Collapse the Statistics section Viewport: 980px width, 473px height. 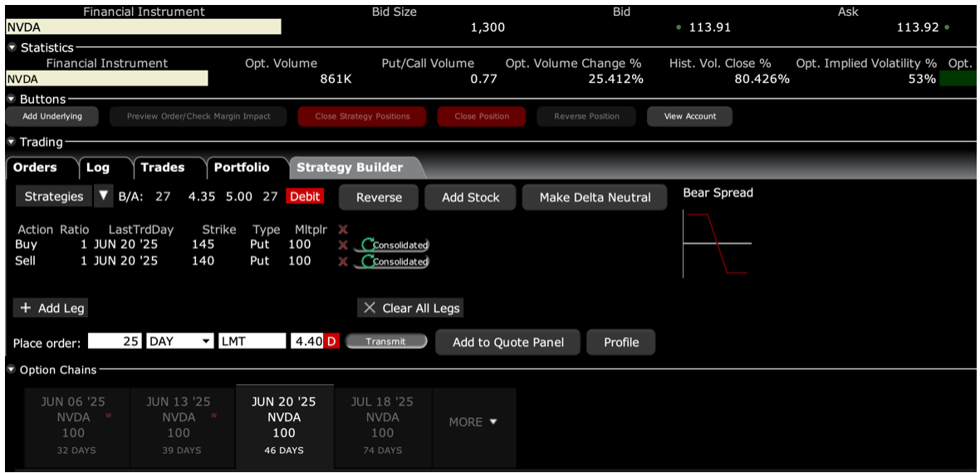[x=12, y=48]
